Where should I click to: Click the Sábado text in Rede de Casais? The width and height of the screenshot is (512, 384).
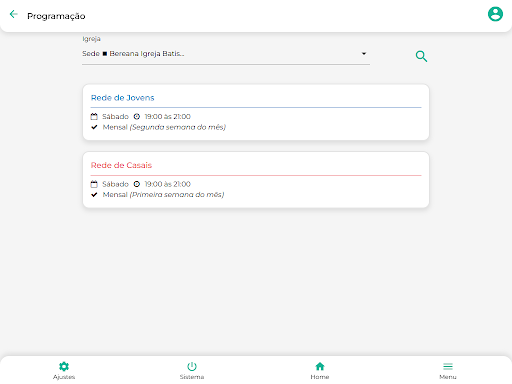click(x=115, y=184)
